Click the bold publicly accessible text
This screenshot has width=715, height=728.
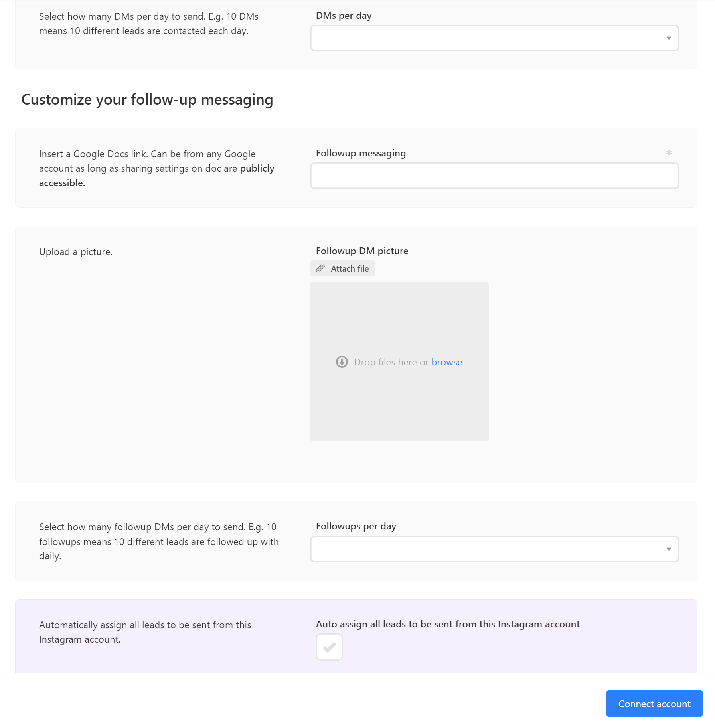point(257,168)
